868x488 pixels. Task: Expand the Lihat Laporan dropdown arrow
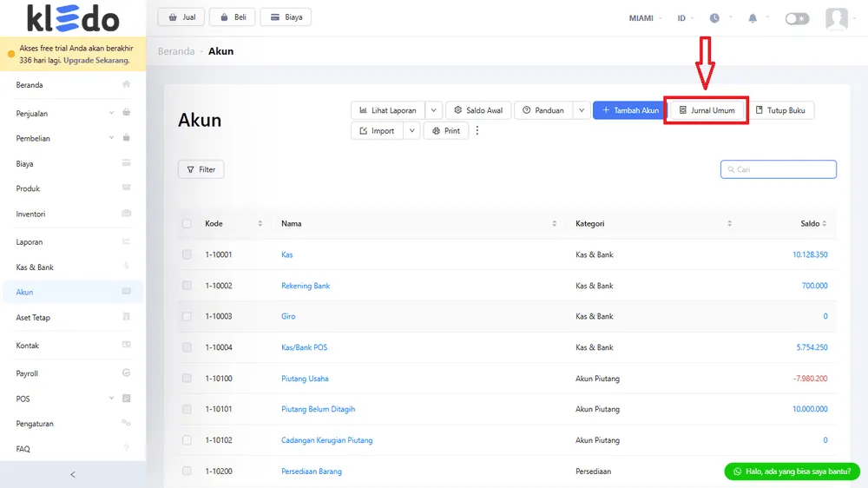click(434, 110)
